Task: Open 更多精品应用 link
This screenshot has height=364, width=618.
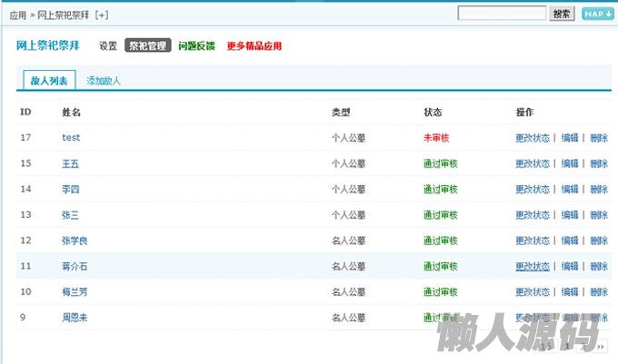Action: [254, 46]
